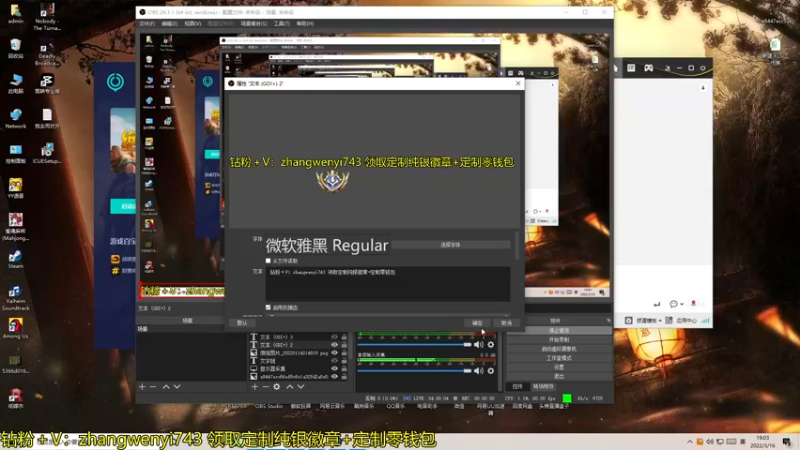
Task: Mute the second audio mixer channel speaker
Action: [479, 371]
